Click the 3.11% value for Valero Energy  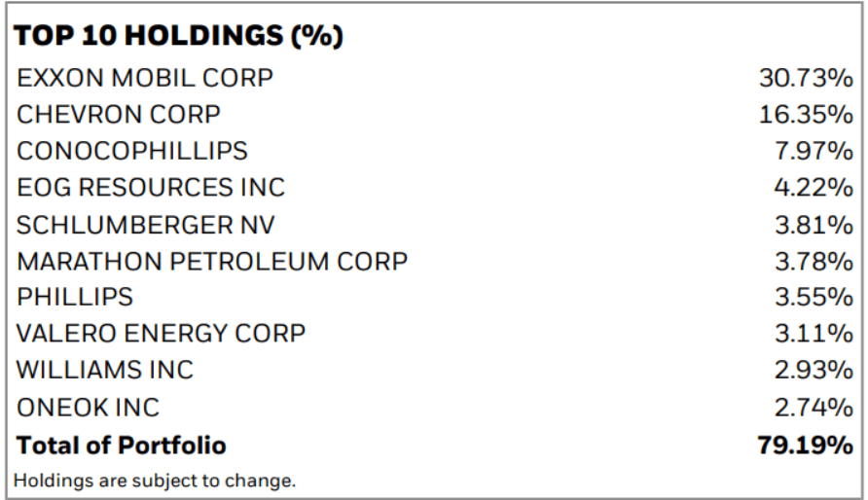click(814, 335)
